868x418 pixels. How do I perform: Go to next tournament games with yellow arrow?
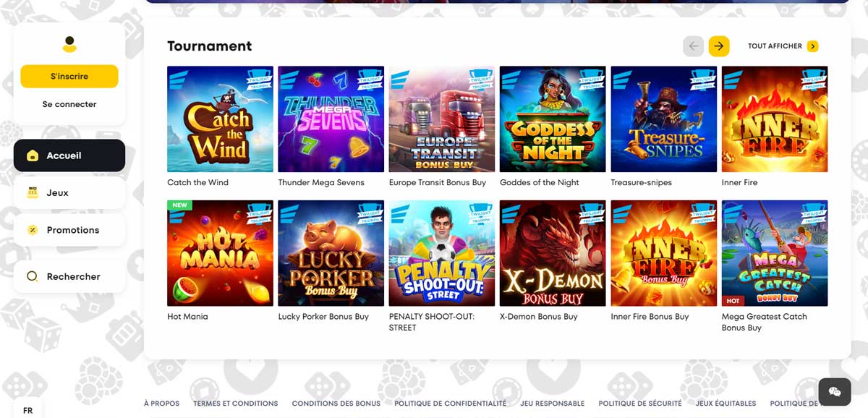(x=718, y=46)
